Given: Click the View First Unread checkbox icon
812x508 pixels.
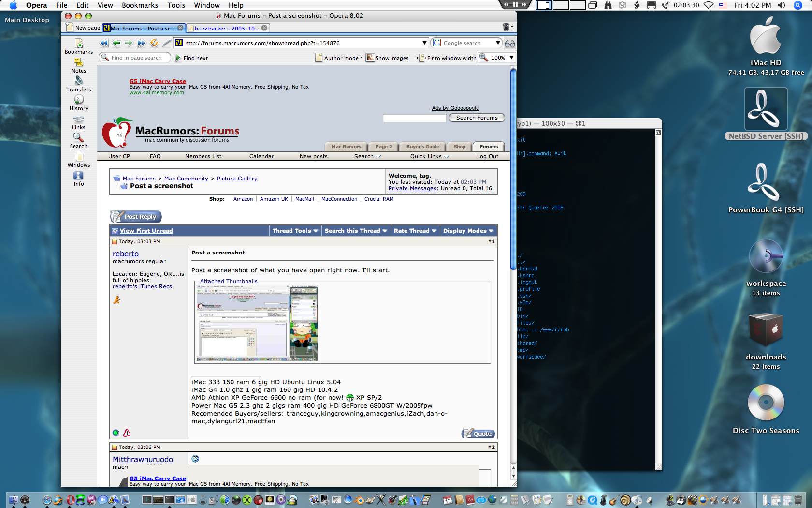Looking at the screenshot, I should point(115,231).
